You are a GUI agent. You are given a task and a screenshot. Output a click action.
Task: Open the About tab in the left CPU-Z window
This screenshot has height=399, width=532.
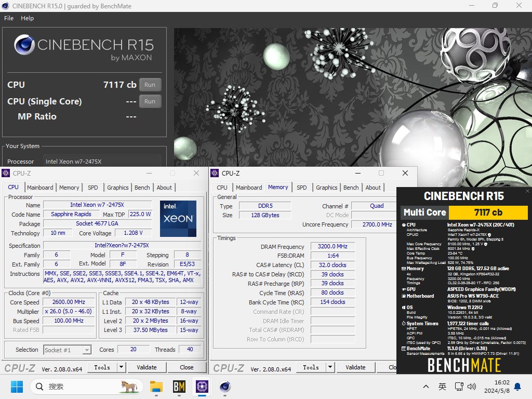[164, 187]
